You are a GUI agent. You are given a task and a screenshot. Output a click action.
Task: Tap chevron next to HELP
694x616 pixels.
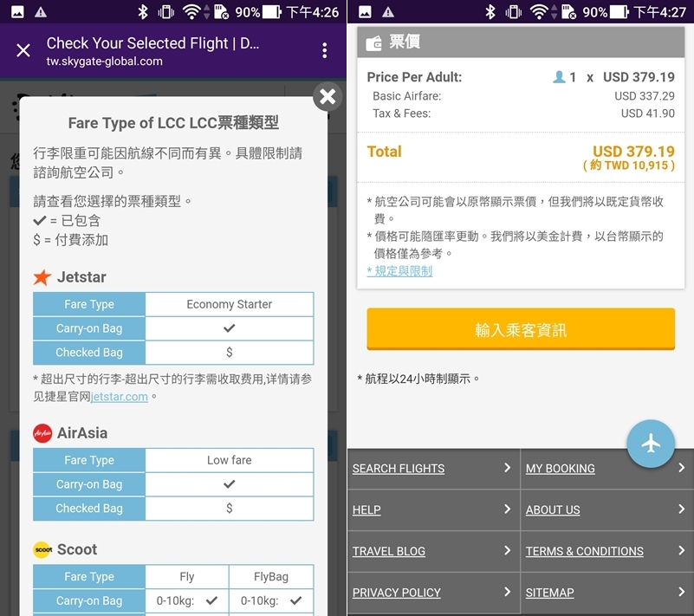pyautogui.click(x=507, y=509)
